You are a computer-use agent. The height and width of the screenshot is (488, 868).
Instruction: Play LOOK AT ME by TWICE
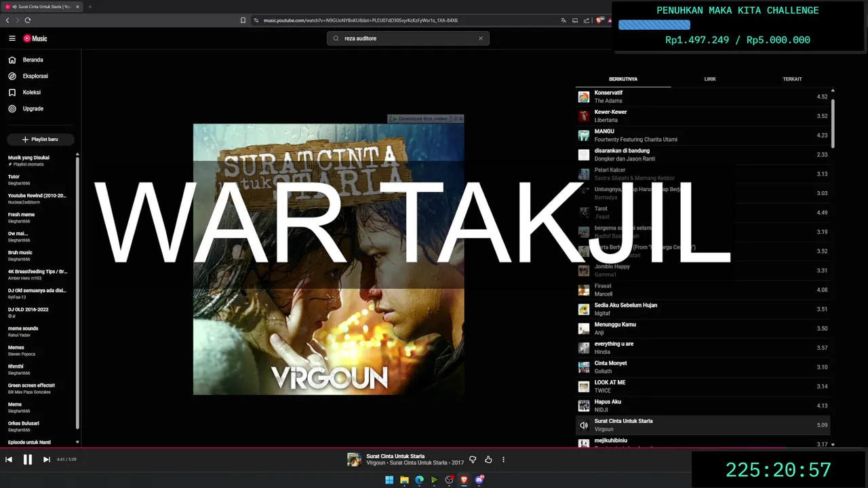[703, 386]
